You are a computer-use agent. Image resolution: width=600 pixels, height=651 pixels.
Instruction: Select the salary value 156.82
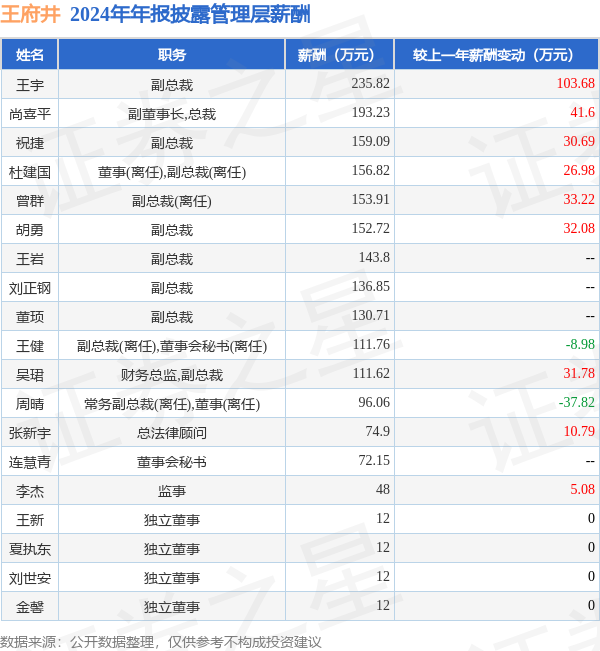[x=370, y=171]
